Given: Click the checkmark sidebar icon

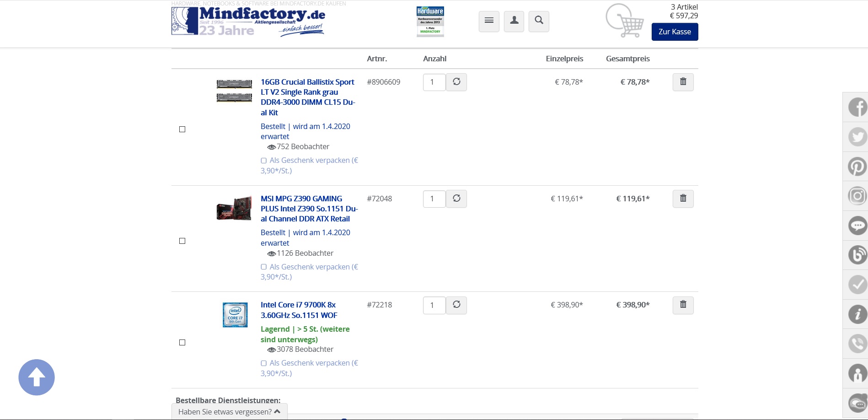Looking at the screenshot, I should (x=857, y=285).
